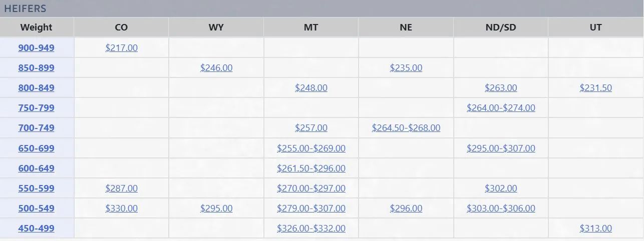
Task: Open ND/SD $295.00-$307.00 price range
Action: [x=501, y=148]
